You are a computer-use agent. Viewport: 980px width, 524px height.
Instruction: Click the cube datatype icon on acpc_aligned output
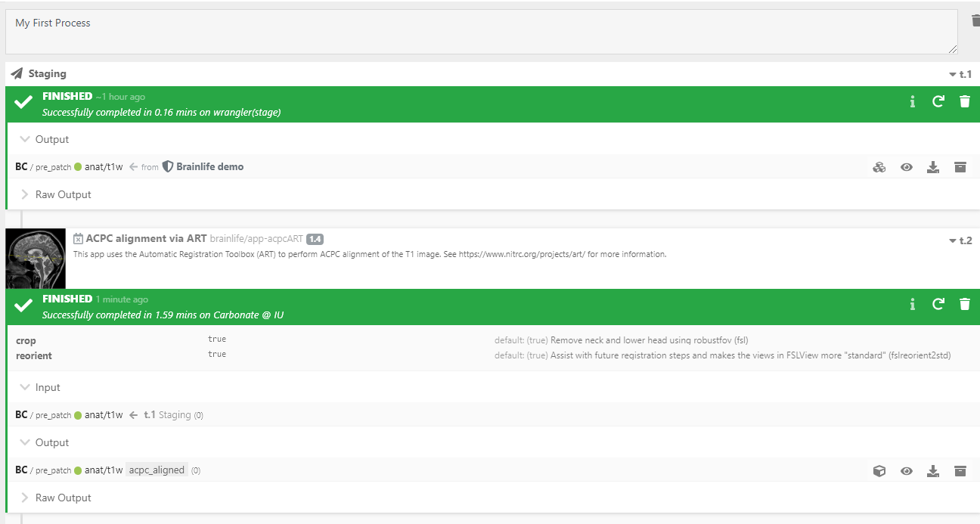pos(879,470)
